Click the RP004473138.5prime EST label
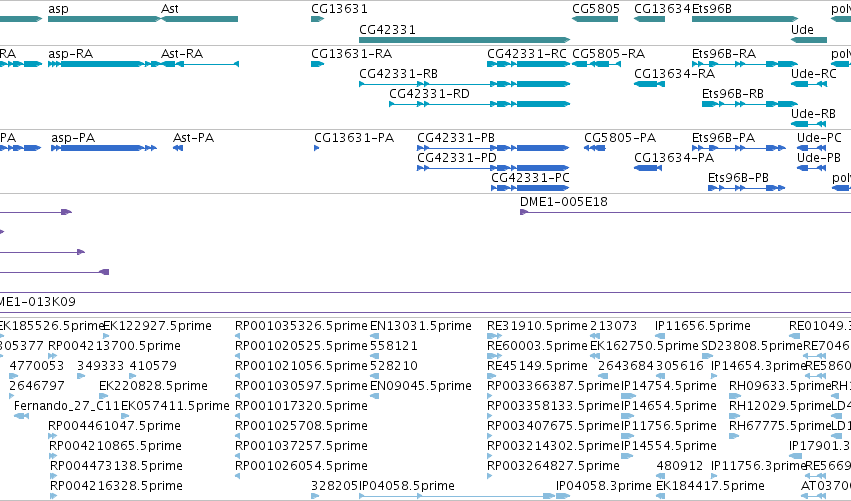851x501 pixels. (x=116, y=466)
